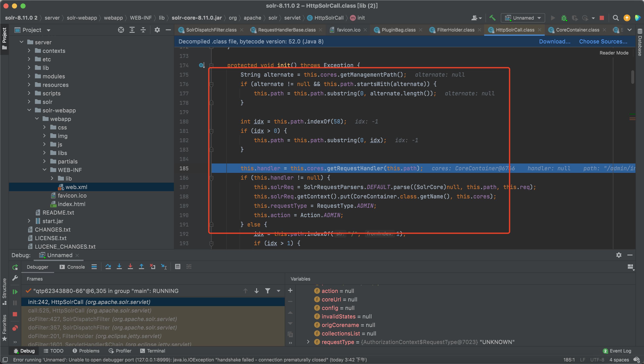The image size is (644, 364).
Task: Open the Event Log button
Action: pos(617,351)
